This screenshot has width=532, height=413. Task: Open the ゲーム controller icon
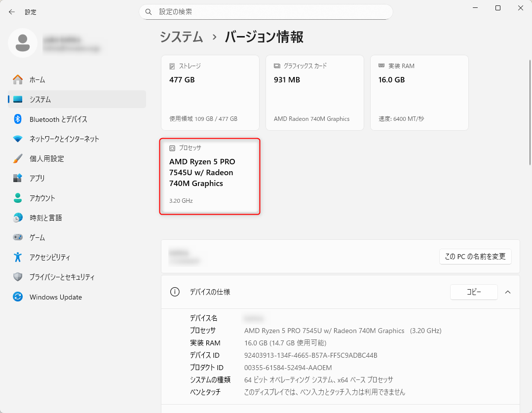[x=18, y=237]
